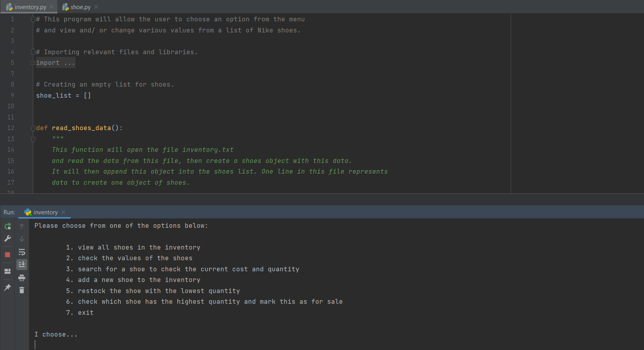Expand the folded import statement
Image resolution: width=644 pixels, height=350 pixels.
tap(32, 62)
